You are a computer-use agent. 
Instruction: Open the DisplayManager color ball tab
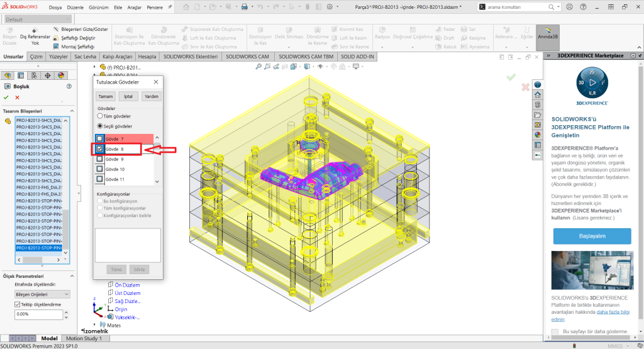click(61, 75)
